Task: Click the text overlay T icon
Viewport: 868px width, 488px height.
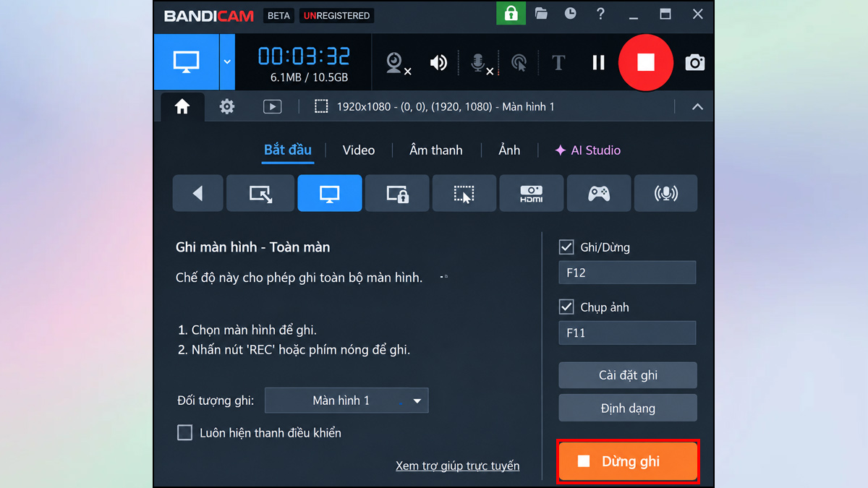Action: click(x=558, y=63)
